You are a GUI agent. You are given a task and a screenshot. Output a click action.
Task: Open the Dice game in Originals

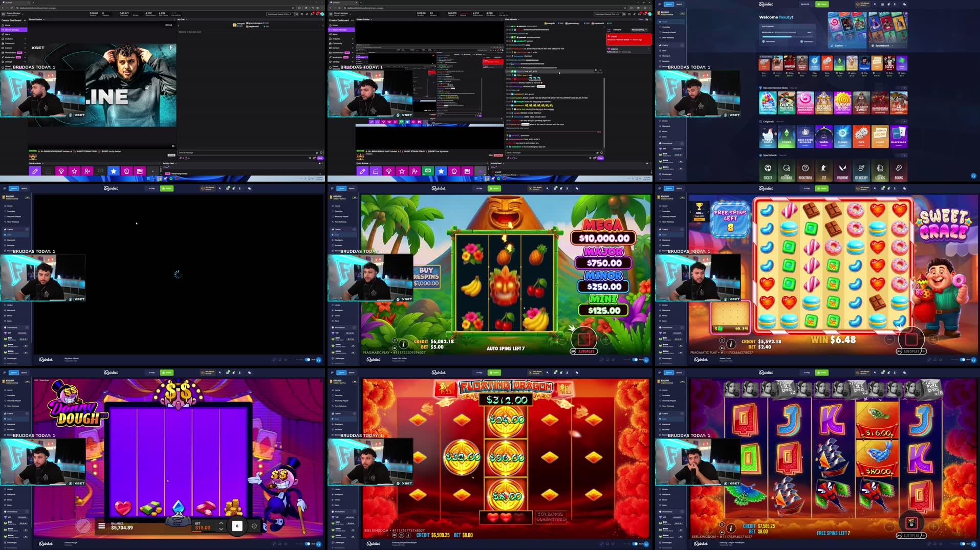tap(861, 137)
